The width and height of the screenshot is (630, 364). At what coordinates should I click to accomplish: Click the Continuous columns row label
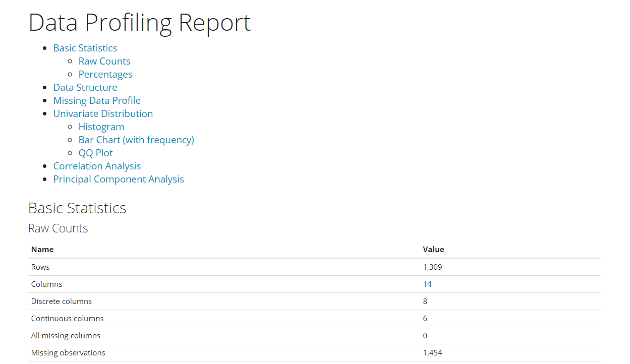67,318
